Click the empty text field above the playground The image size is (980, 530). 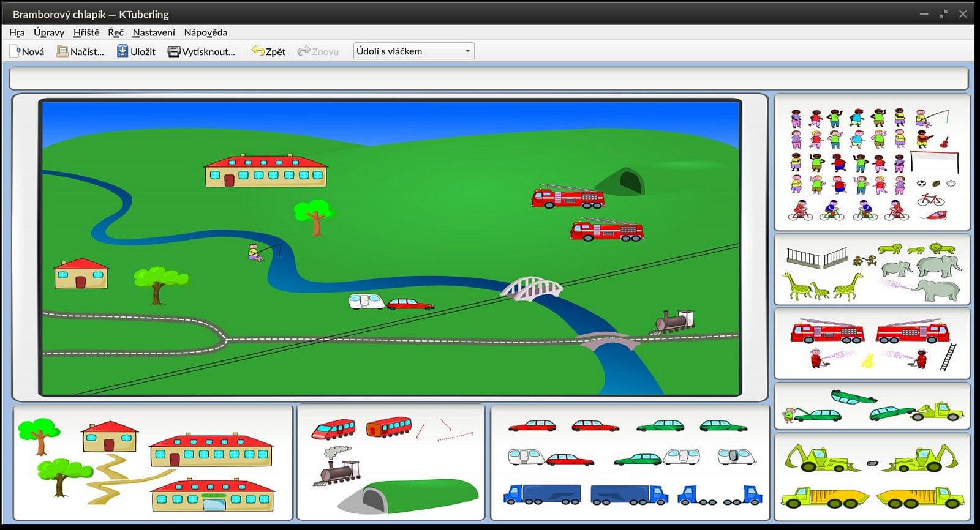pos(488,79)
